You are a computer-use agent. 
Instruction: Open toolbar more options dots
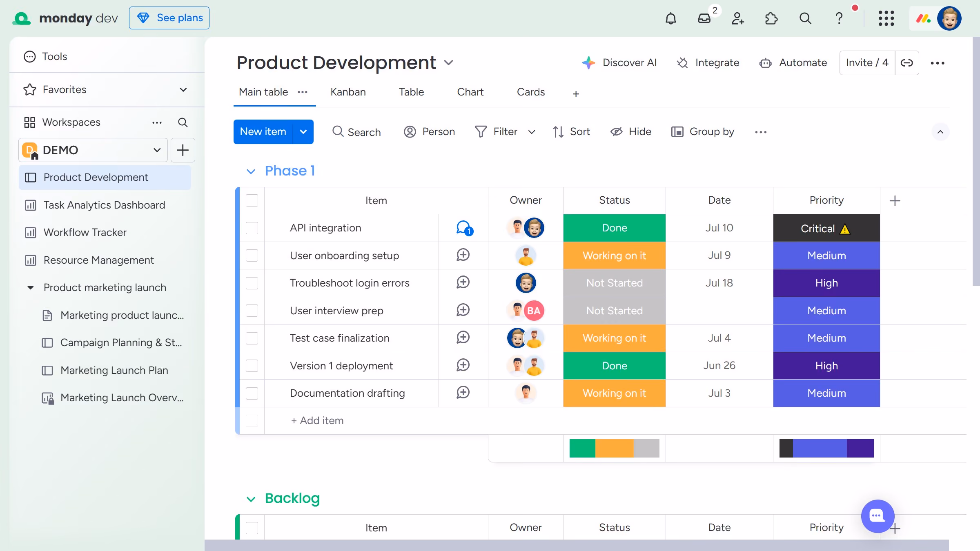tap(760, 132)
